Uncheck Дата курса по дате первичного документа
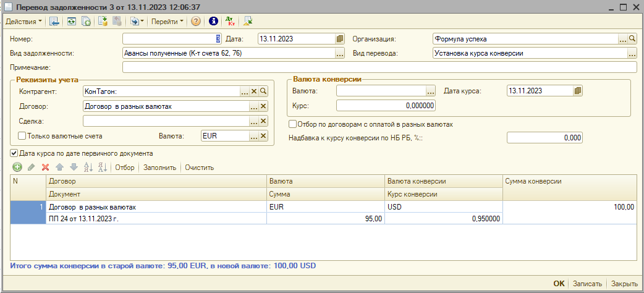The width and height of the screenshot is (644, 293). pos(14,153)
